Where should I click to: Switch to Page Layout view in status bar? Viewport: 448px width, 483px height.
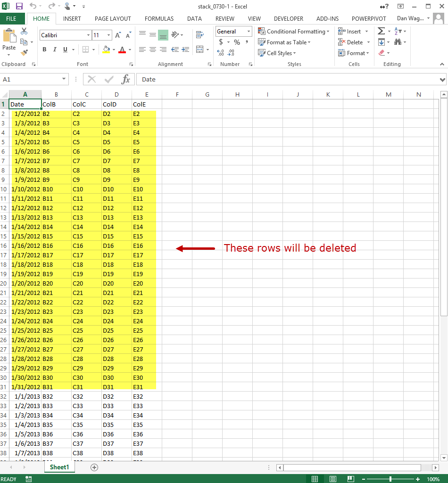pyautogui.click(x=332, y=479)
